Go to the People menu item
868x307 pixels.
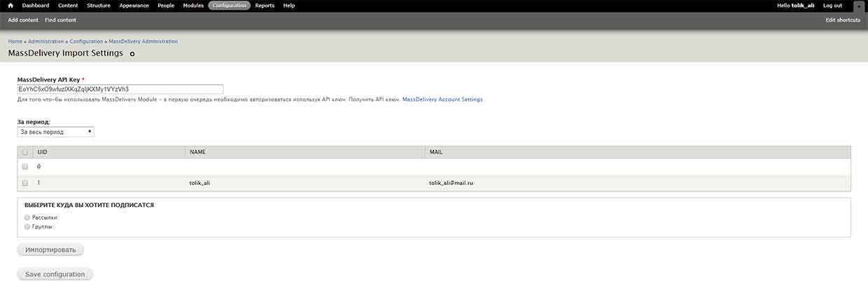(166, 6)
